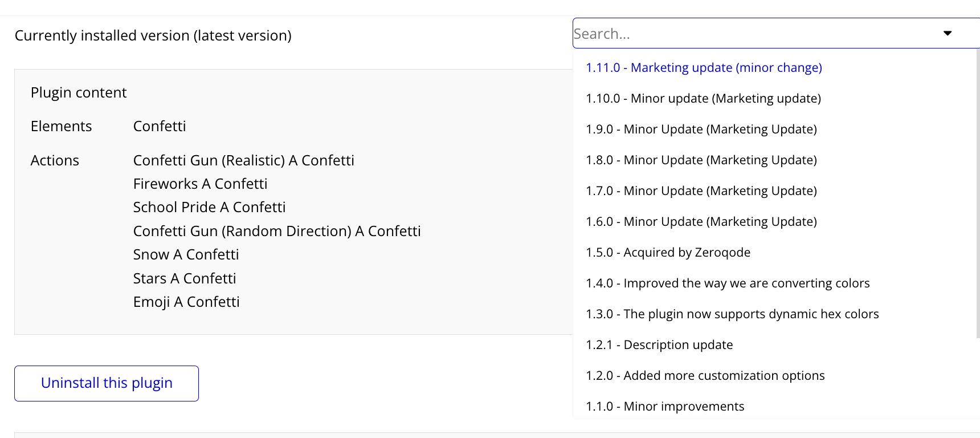Choose the 1.7.0 version option
This screenshot has height=438, width=980.
coord(701,191)
